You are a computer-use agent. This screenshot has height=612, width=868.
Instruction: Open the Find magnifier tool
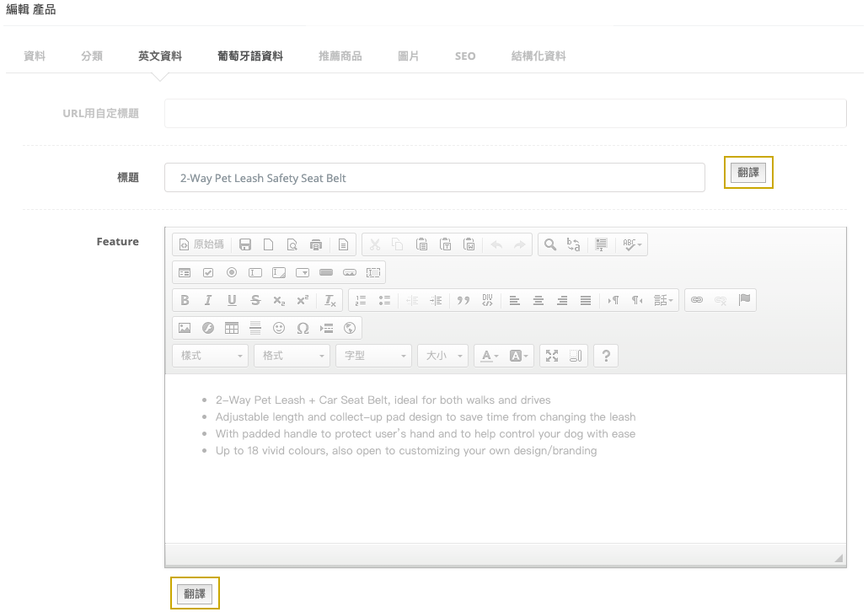[x=550, y=244]
